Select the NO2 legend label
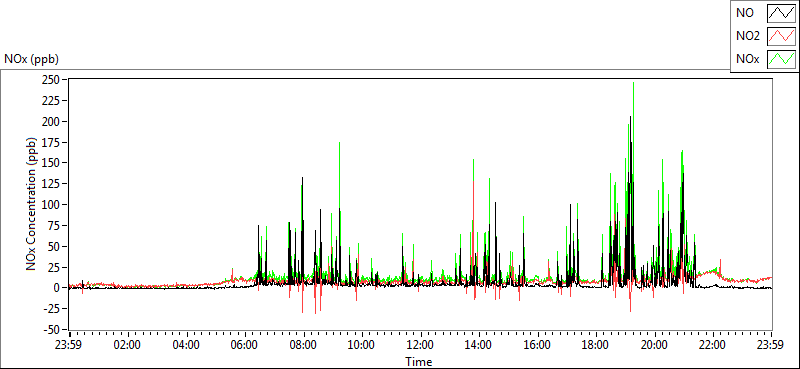The image size is (800, 369). tap(748, 36)
